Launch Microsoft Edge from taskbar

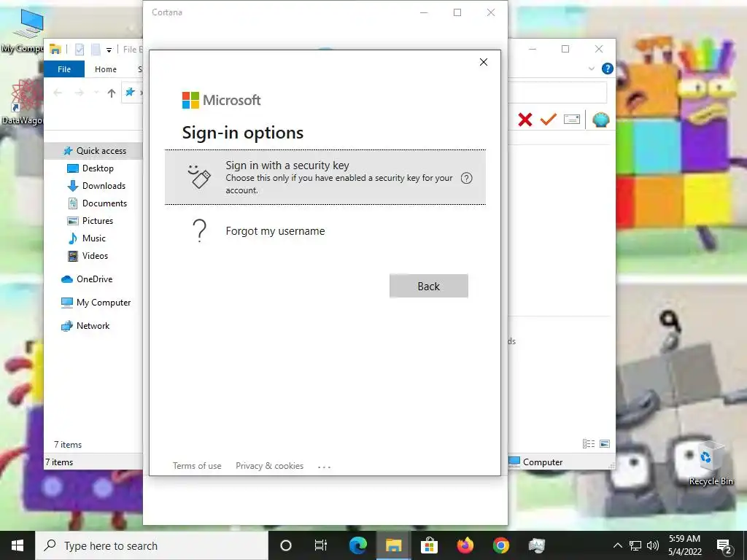(357, 545)
